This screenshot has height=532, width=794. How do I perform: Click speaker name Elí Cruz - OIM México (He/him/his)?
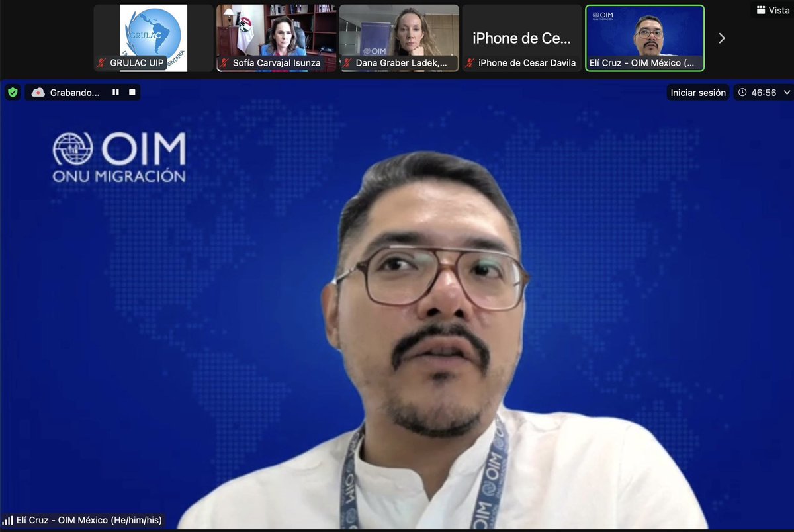coord(88,520)
